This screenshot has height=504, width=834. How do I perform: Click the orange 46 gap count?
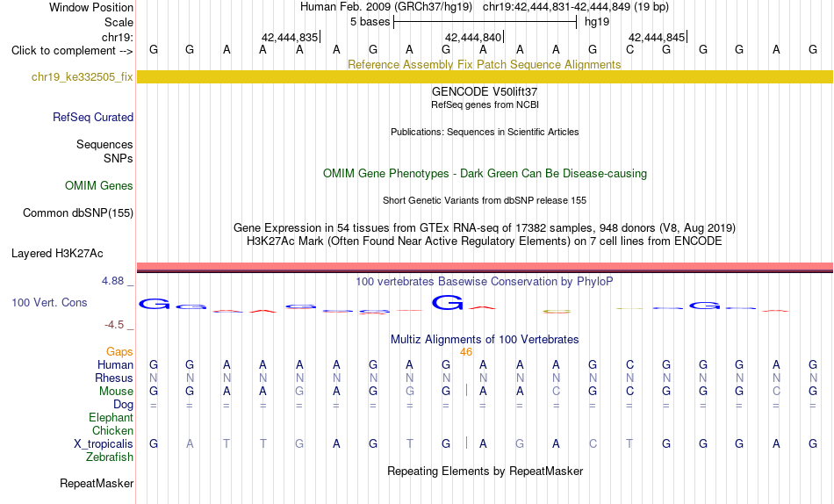coord(466,352)
